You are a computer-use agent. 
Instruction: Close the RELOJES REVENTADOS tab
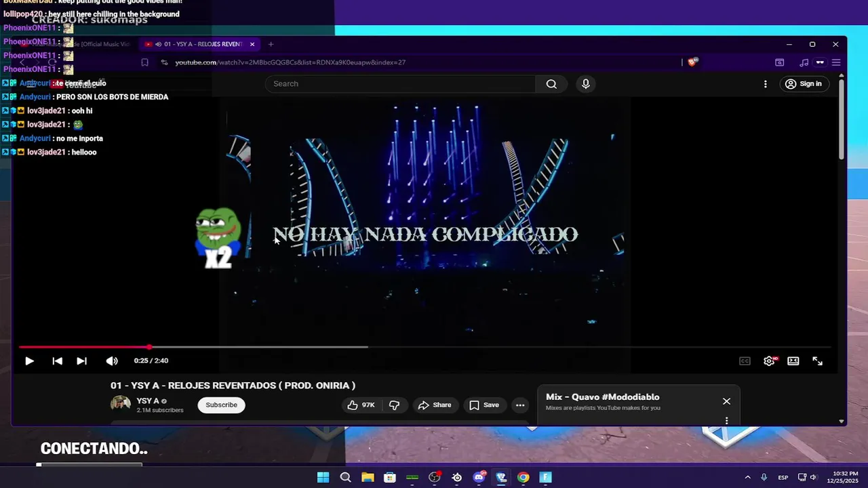tap(252, 44)
